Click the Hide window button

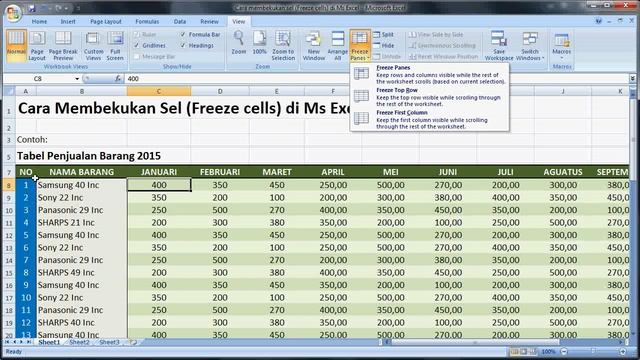pos(384,46)
